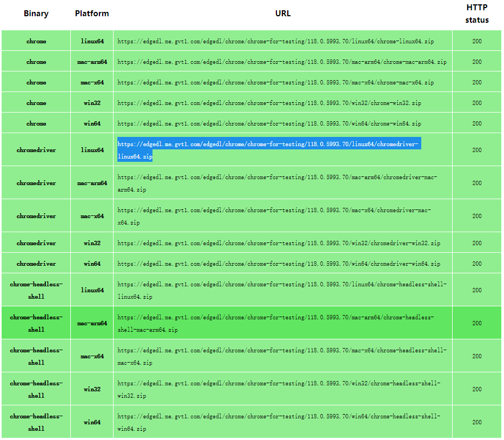Select the chromedriver mac-arm64 zip URL
Screen dimensions: 504x440
tap(277, 183)
